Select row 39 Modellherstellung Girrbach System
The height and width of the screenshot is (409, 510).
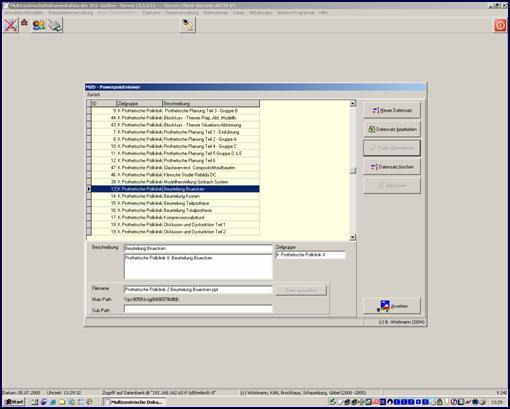(x=175, y=182)
